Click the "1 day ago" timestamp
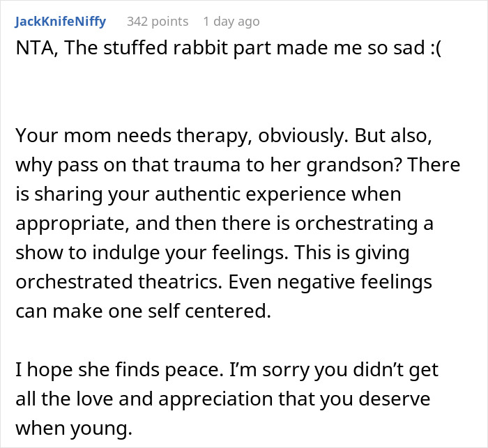Screen dimensions: 488x448 coord(231,22)
